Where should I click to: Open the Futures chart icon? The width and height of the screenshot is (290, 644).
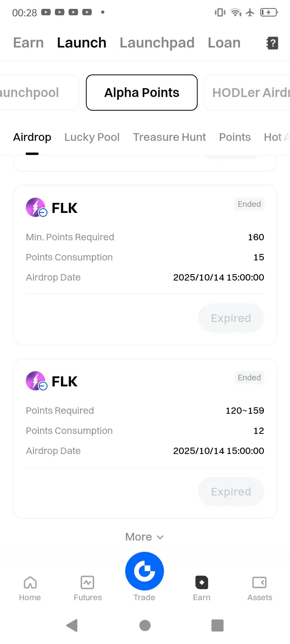(x=87, y=582)
